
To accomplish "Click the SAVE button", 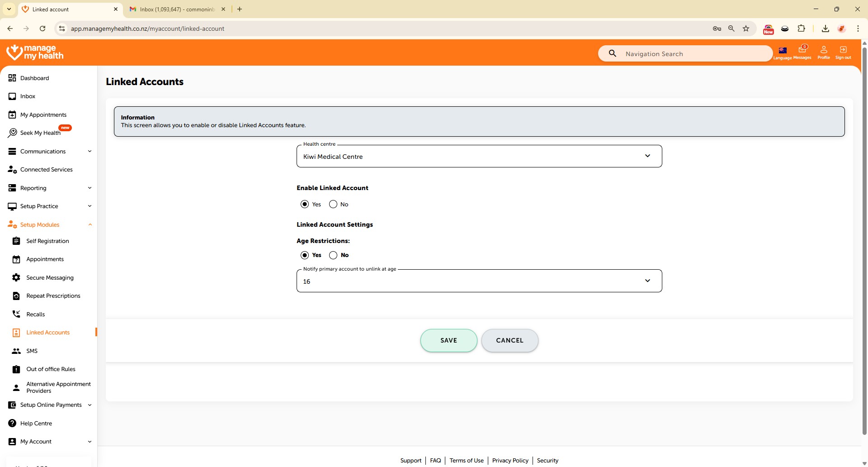I will pyautogui.click(x=448, y=340).
